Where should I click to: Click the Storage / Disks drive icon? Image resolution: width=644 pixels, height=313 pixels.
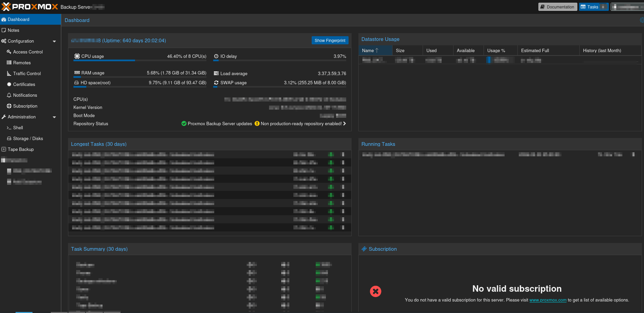tap(9, 138)
